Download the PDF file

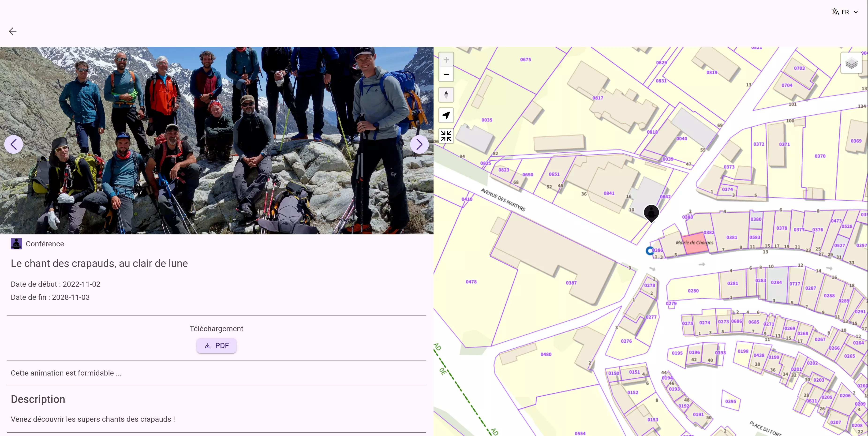pos(216,346)
